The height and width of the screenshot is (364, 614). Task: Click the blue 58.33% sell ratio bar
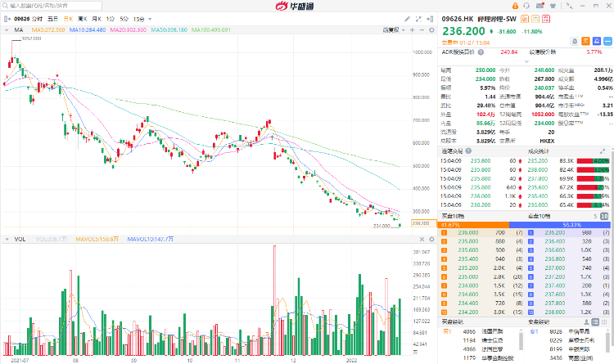pyautogui.click(x=560, y=225)
